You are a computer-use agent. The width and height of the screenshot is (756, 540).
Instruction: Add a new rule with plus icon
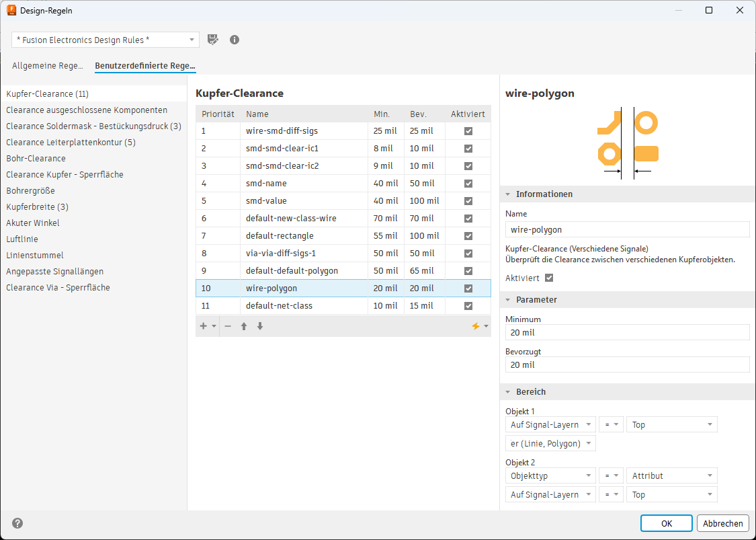tap(203, 326)
